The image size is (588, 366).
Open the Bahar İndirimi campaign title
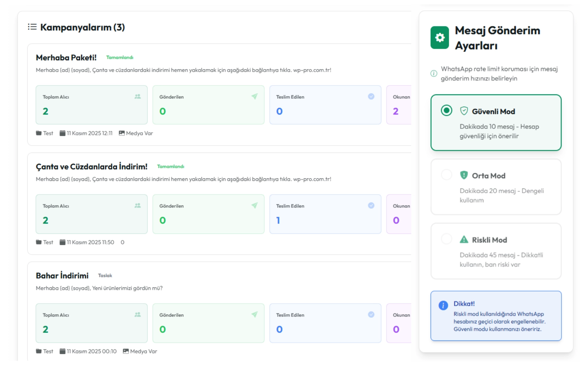(62, 276)
